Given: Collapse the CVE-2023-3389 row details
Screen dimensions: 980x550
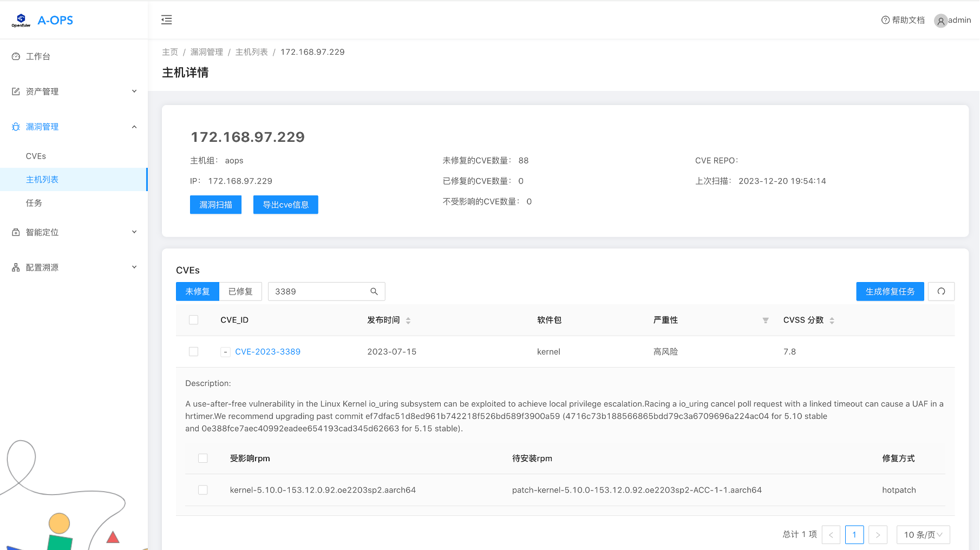Looking at the screenshot, I should 225,352.
